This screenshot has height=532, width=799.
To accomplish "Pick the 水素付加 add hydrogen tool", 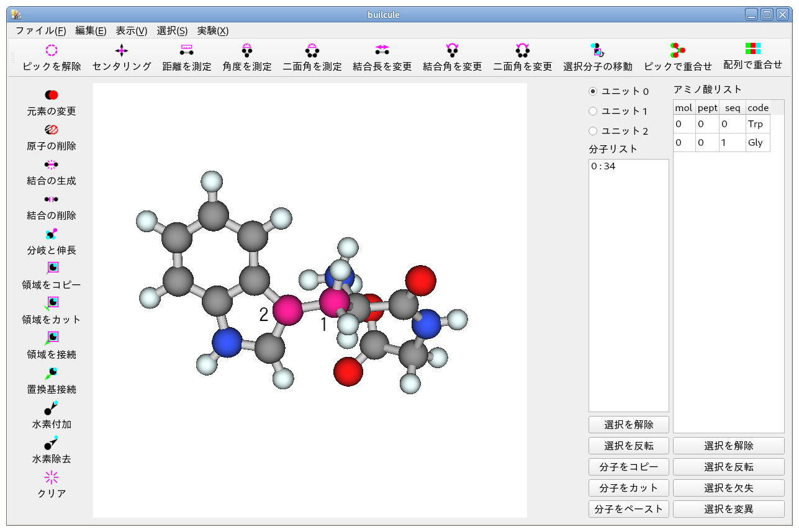I will (x=52, y=408).
